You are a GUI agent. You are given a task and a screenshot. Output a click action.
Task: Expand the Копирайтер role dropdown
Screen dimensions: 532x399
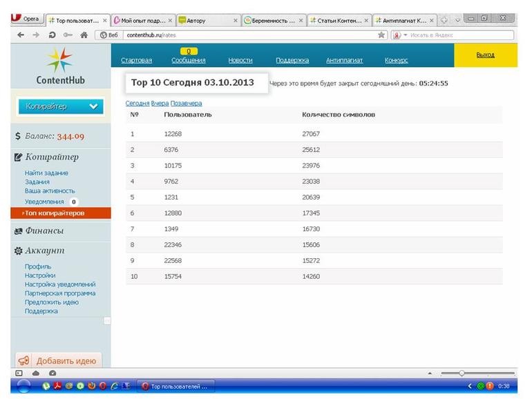(59, 106)
